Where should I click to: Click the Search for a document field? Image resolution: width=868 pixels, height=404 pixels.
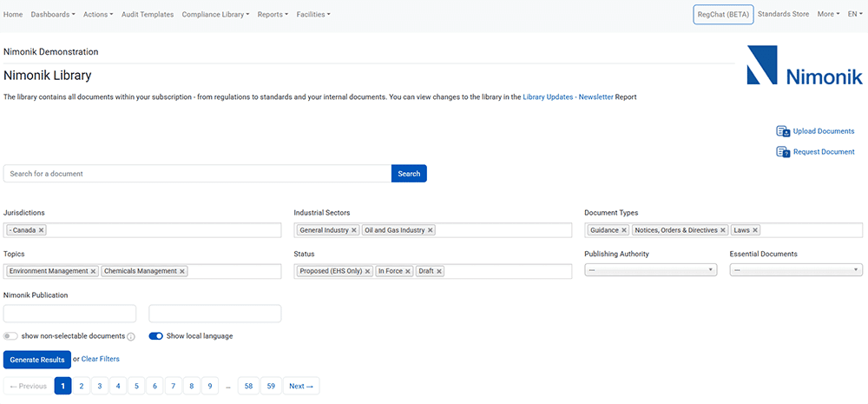[x=198, y=174]
